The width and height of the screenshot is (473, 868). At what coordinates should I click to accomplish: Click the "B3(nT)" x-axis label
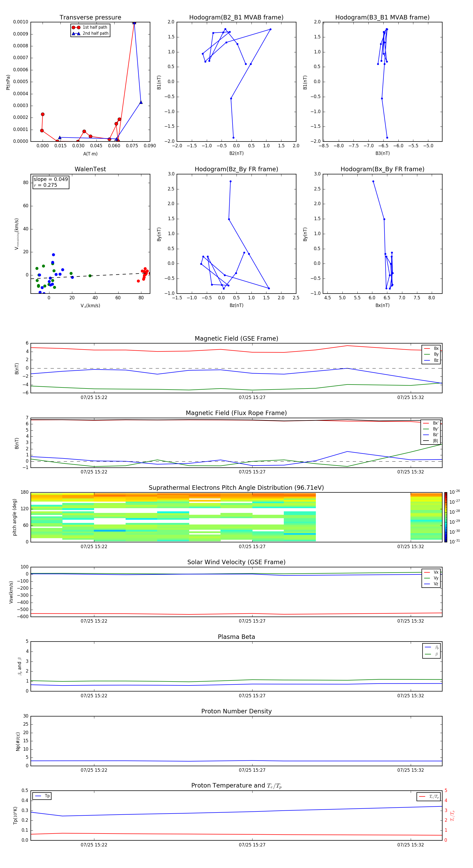coord(382,153)
